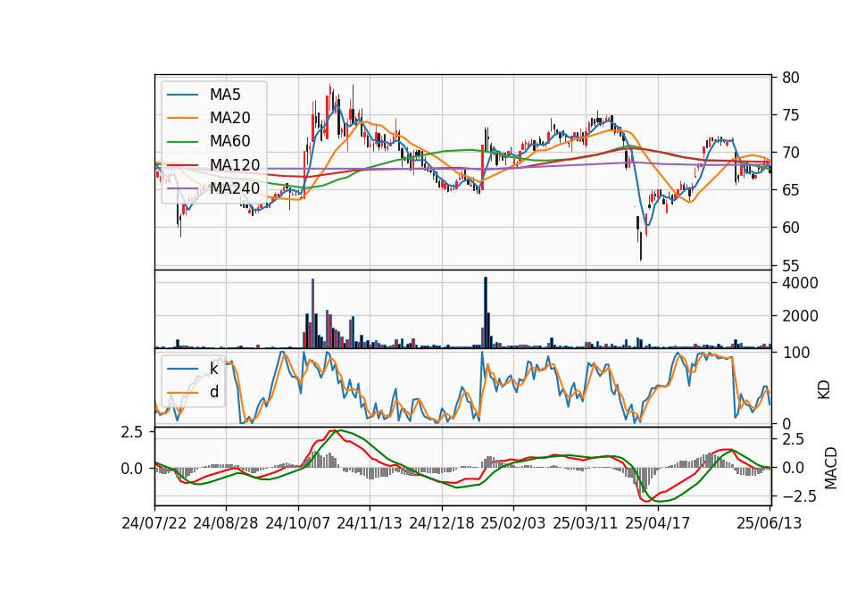
Task: Click the 2.5 tick on left MACD axis
Action: 132,432
